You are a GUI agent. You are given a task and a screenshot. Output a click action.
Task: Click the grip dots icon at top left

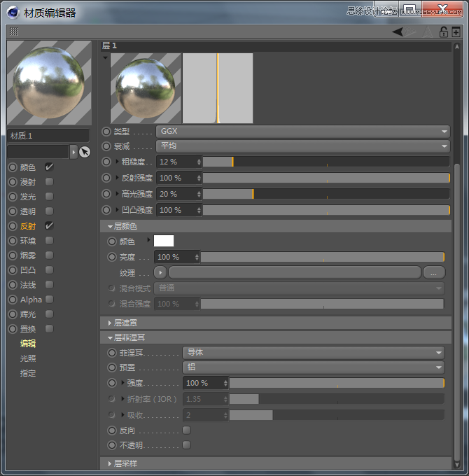coord(14,31)
